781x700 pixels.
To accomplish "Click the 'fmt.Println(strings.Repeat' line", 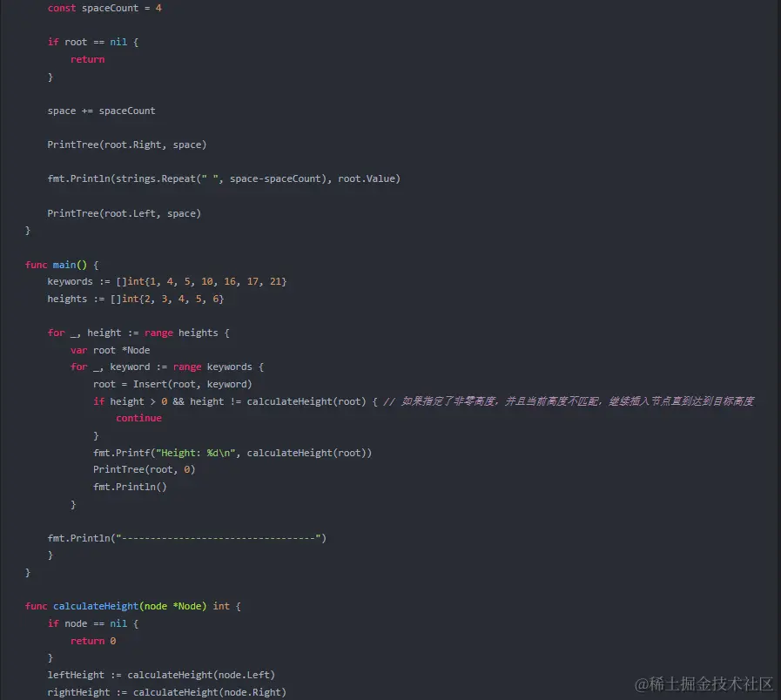I will click(224, 178).
